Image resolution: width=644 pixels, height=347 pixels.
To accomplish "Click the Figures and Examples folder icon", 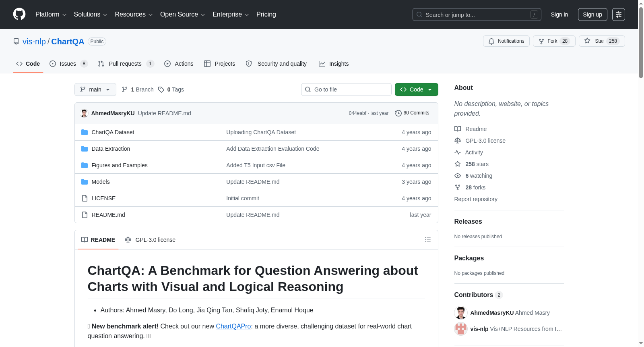I will point(85,165).
